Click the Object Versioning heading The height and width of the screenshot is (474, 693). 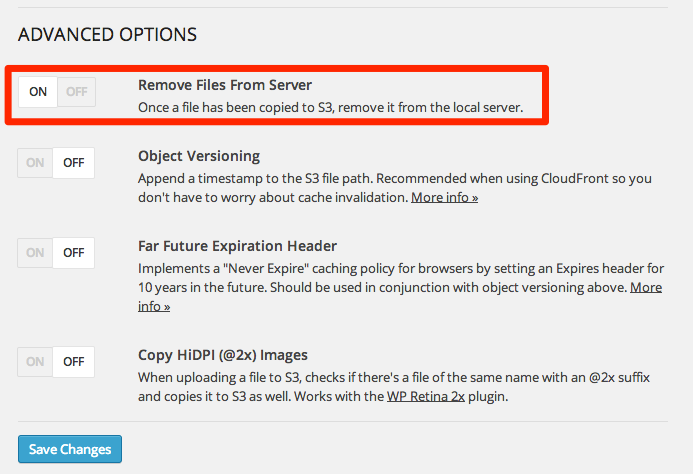(x=199, y=156)
